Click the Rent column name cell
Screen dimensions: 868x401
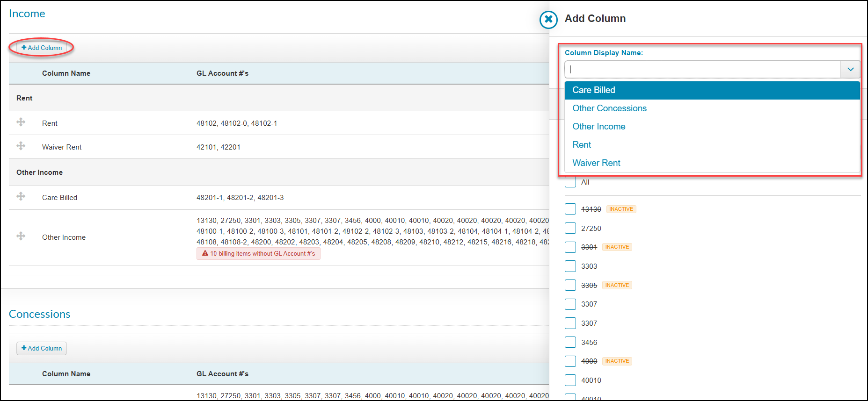50,123
